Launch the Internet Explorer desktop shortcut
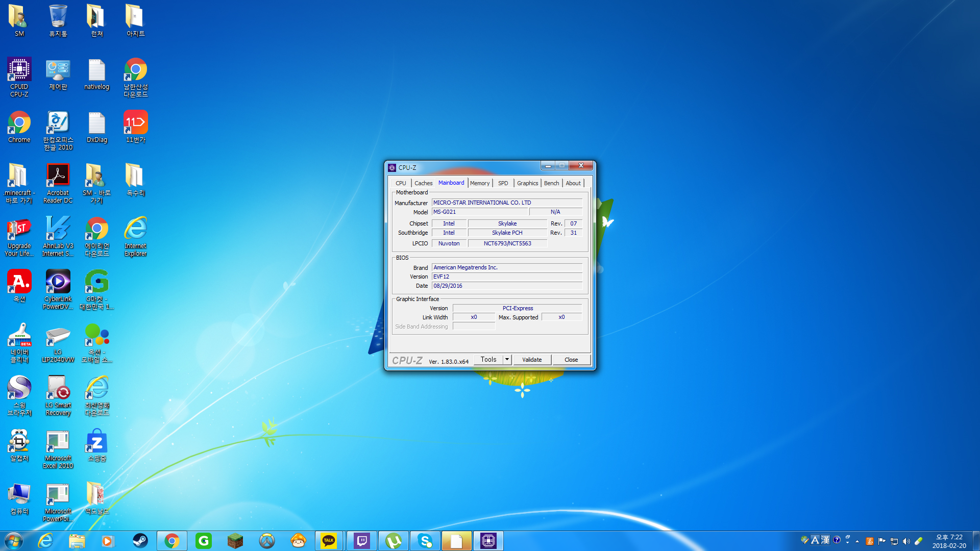 click(x=136, y=237)
